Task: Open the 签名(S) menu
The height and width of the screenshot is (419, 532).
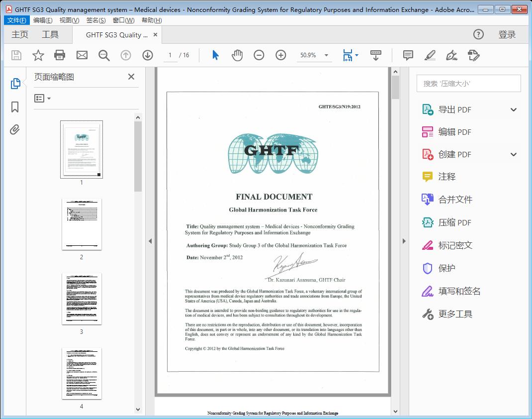Action: [x=95, y=20]
